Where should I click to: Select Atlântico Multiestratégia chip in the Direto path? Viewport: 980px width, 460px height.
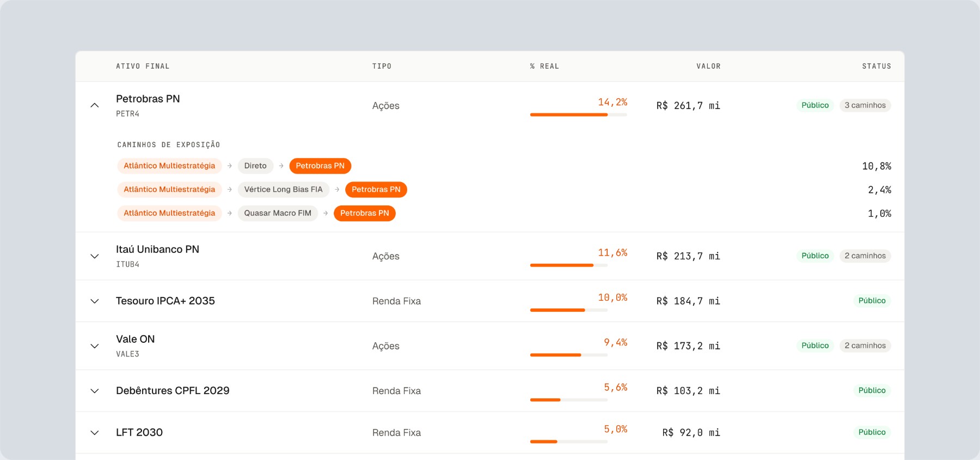[169, 166]
